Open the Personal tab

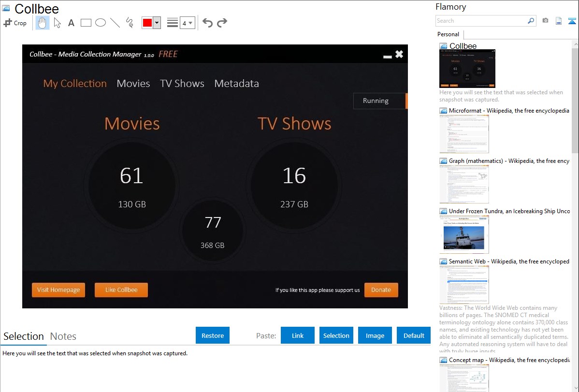pyautogui.click(x=449, y=34)
